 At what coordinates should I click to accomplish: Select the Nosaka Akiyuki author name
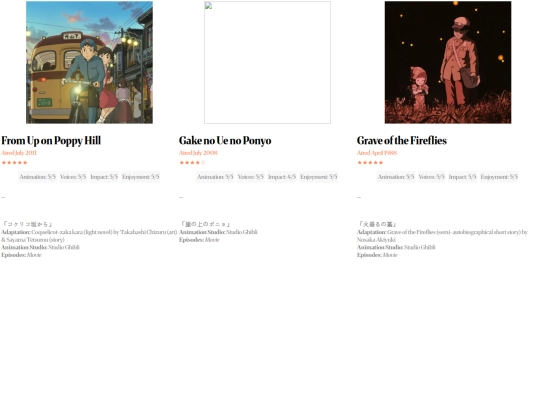pyautogui.click(x=376, y=240)
